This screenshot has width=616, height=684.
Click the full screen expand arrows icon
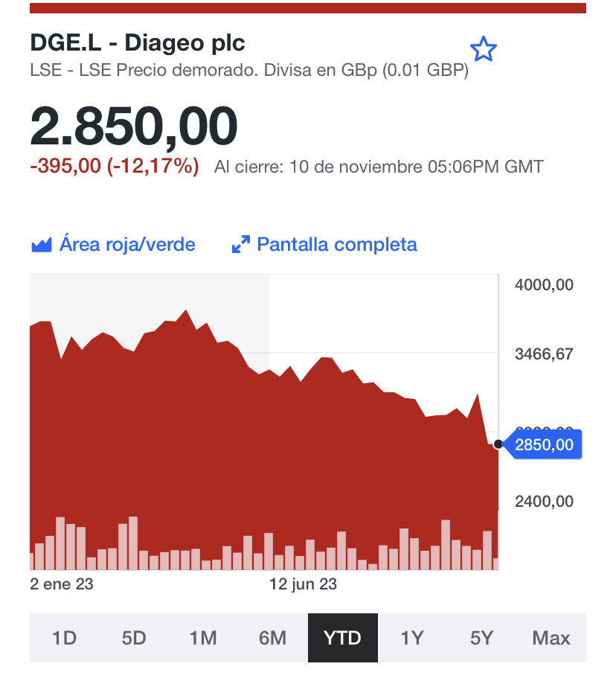pos(240,245)
